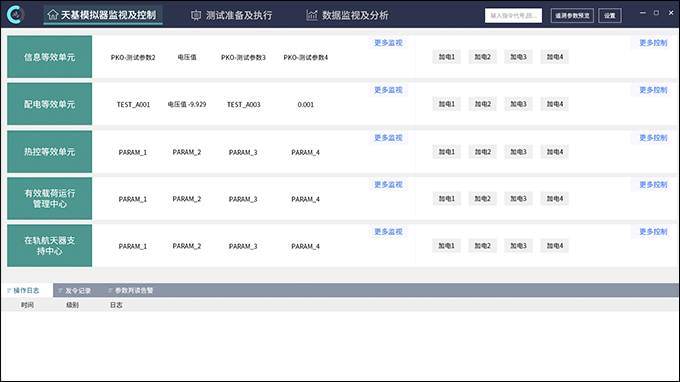Open 更多监视 for 信息等效单元
The width and height of the screenshot is (680, 382).
(x=388, y=43)
